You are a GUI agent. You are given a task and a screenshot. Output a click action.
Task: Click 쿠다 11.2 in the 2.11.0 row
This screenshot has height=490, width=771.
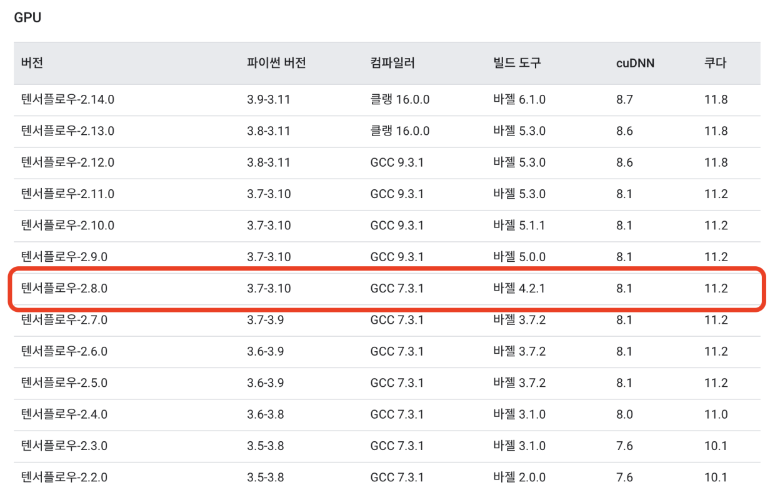click(716, 194)
